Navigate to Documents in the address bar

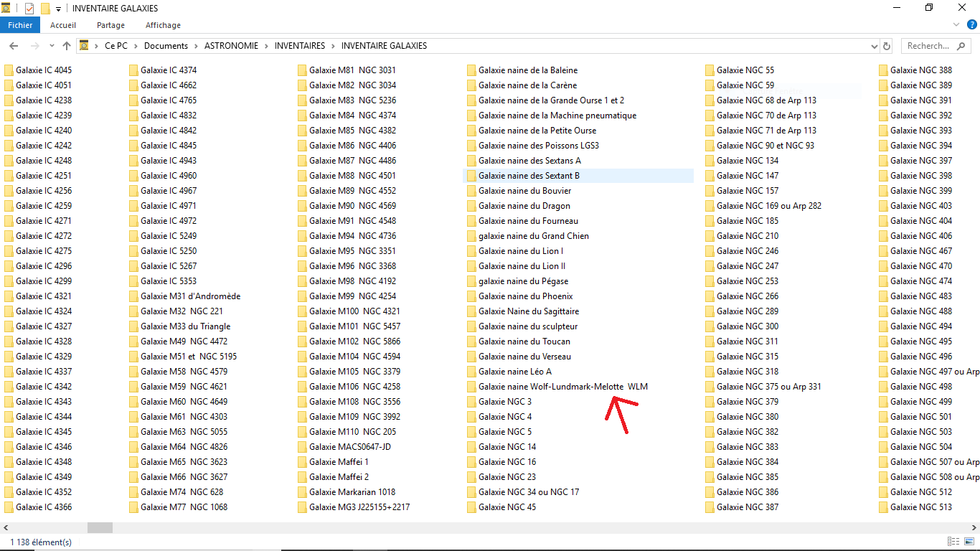[x=166, y=46]
